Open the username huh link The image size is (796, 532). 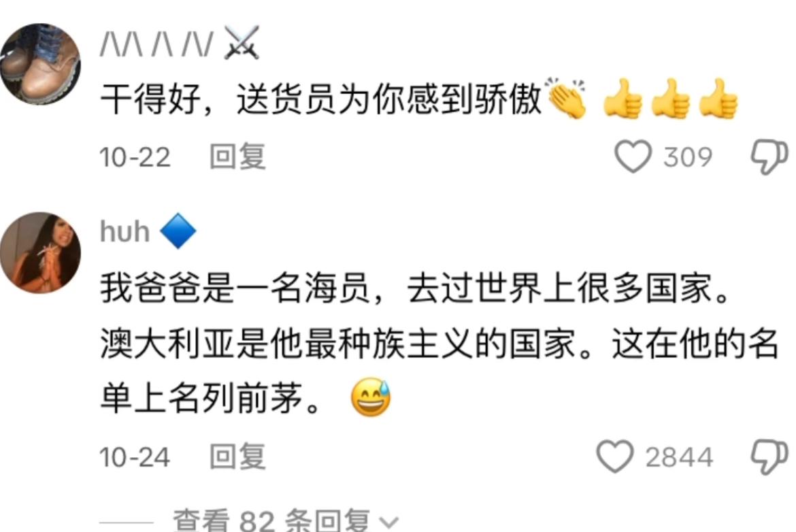[x=125, y=231]
